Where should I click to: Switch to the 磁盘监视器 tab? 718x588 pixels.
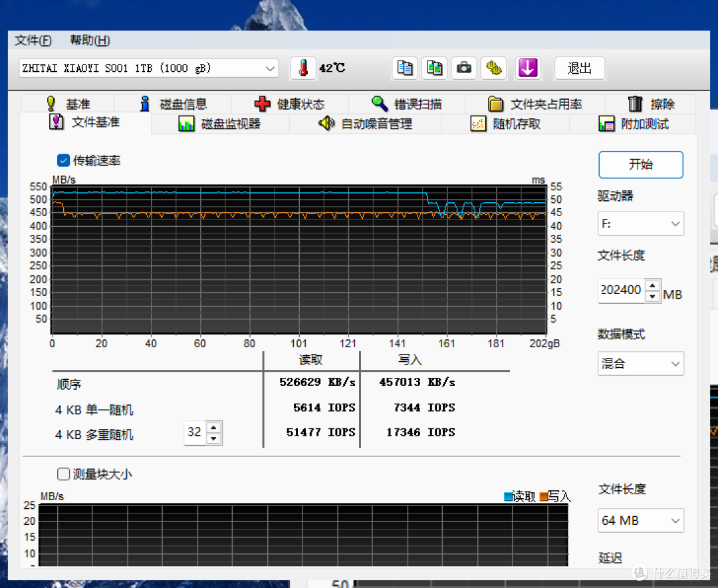tap(220, 124)
